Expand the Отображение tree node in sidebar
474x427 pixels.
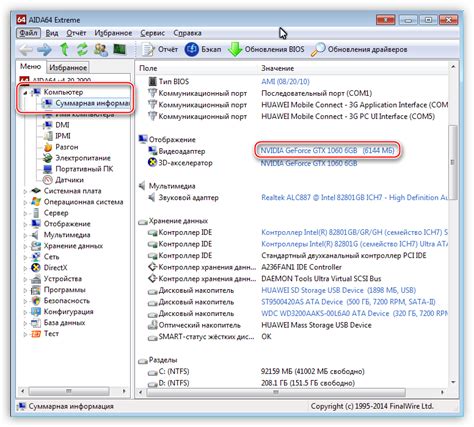pyautogui.click(x=25, y=224)
